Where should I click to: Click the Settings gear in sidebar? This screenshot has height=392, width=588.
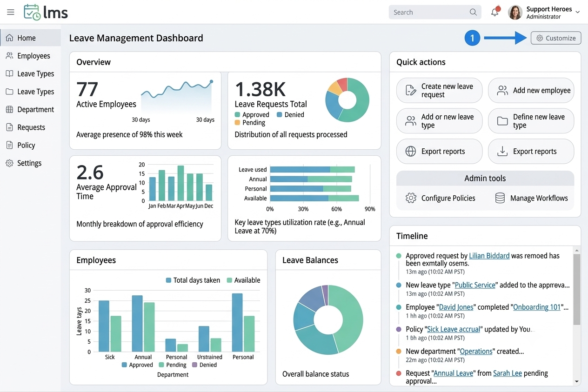9,163
